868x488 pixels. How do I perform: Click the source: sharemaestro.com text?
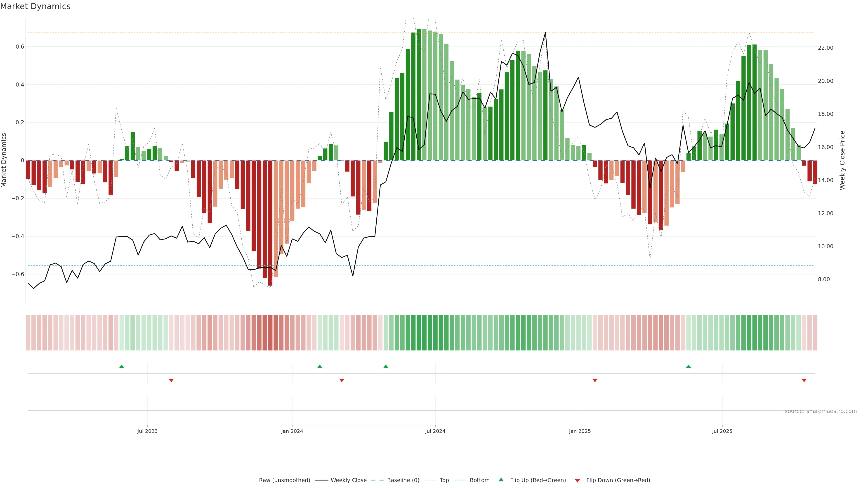click(821, 411)
